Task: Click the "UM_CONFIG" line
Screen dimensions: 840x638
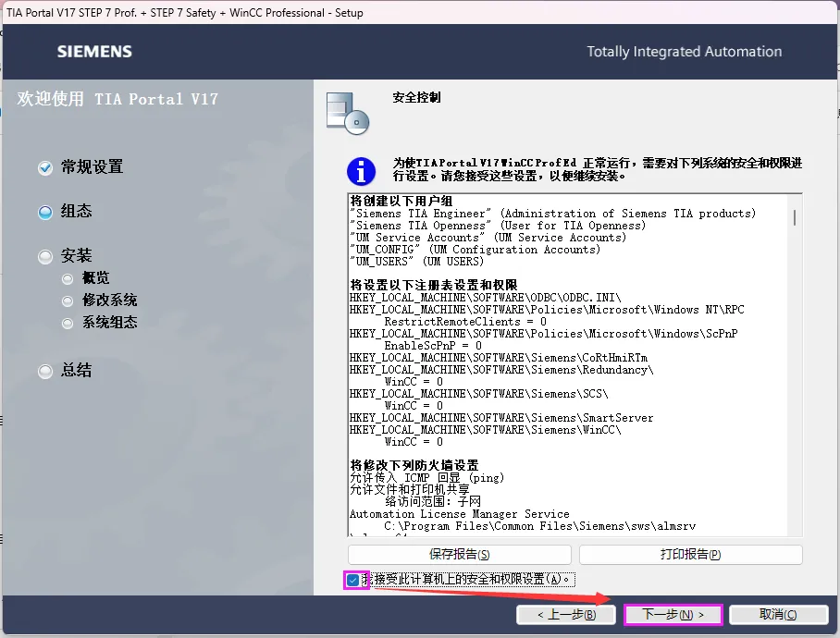Action: (x=476, y=250)
